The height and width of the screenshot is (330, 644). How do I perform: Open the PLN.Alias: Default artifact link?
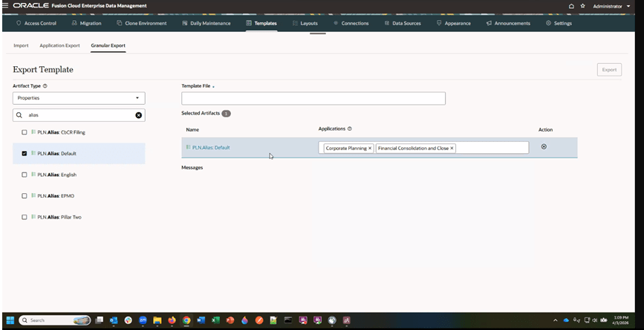pyautogui.click(x=211, y=148)
